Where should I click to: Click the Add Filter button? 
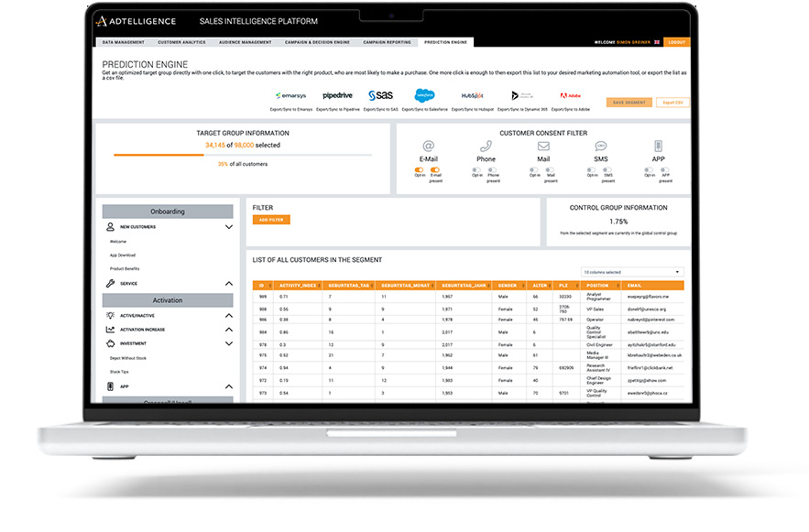pos(269,220)
